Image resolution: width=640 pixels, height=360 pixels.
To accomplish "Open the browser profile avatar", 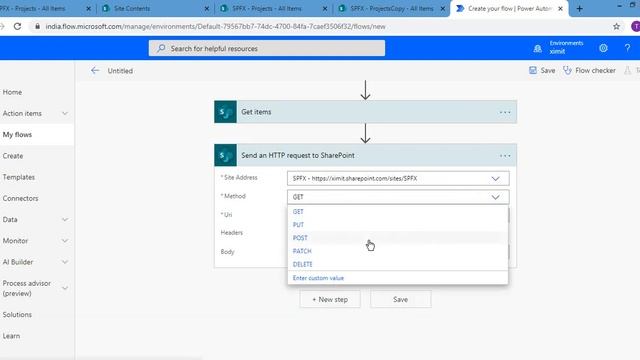I will 636,27.
